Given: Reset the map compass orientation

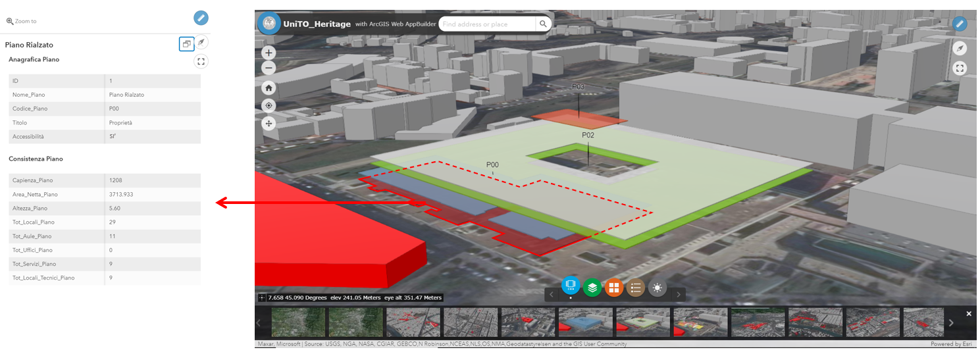Looking at the screenshot, I should coord(960,49).
